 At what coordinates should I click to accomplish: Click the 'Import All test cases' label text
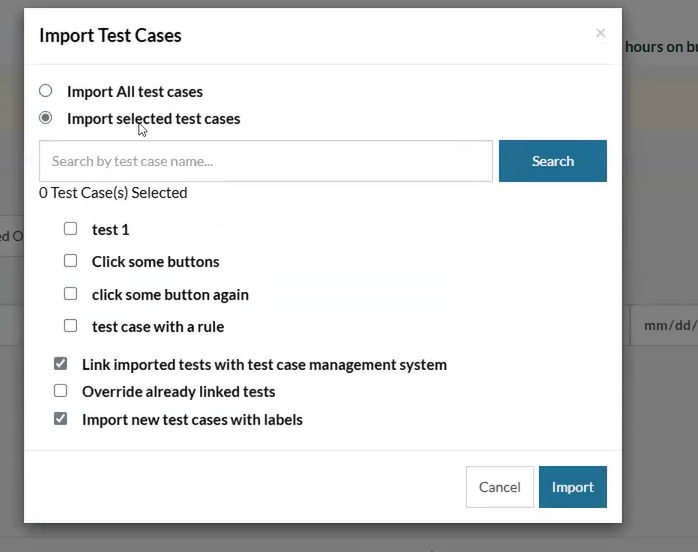[x=135, y=92]
